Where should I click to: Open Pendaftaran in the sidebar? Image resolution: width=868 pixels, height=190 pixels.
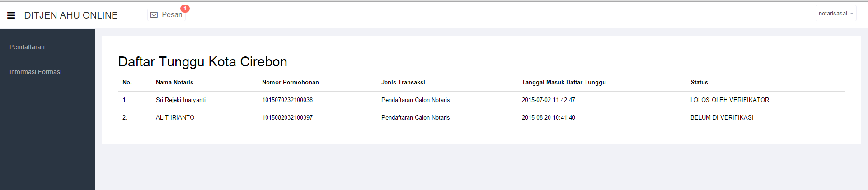pos(27,47)
